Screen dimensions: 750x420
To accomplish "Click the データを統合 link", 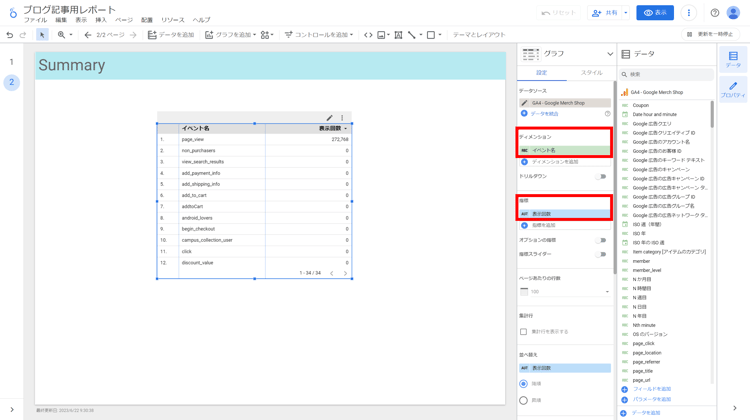I will coord(545,114).
